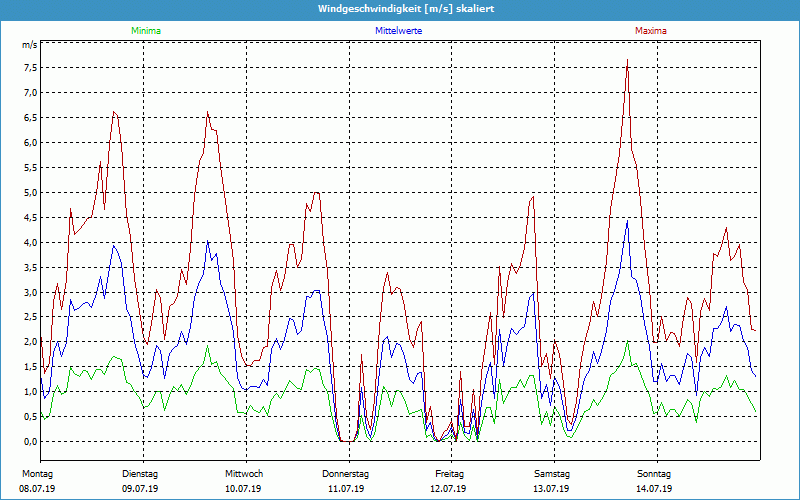Click the 5,0 y-axis value
This screenshot has height=500, width=800.
(31, 193)
